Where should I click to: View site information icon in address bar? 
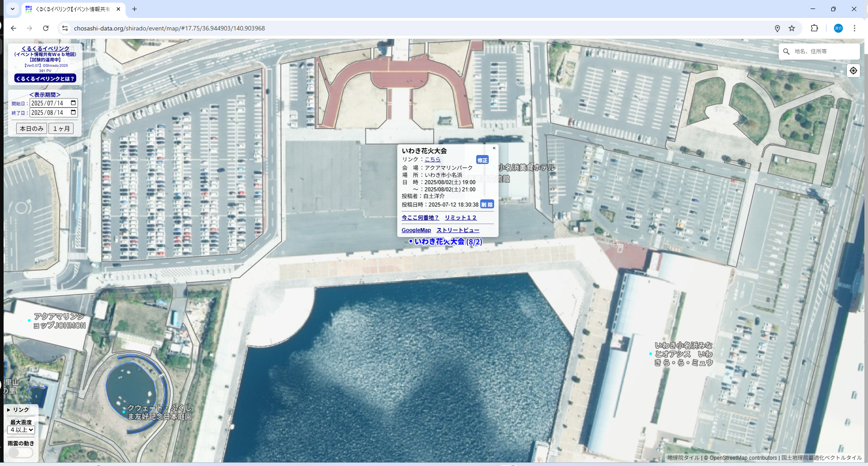[x=65, y=28]
